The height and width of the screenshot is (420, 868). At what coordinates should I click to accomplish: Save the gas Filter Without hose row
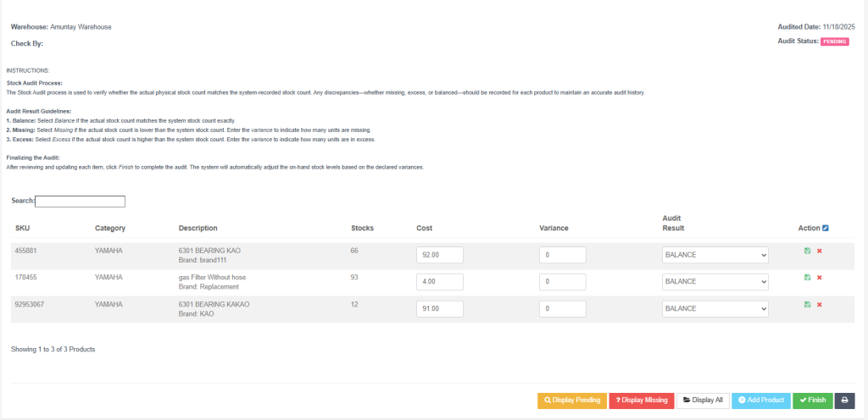(808, 278)
